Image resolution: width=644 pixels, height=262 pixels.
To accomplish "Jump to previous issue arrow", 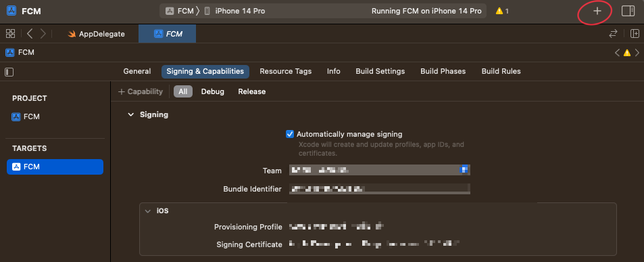I will pyautogui.click(x=617, y=53).
